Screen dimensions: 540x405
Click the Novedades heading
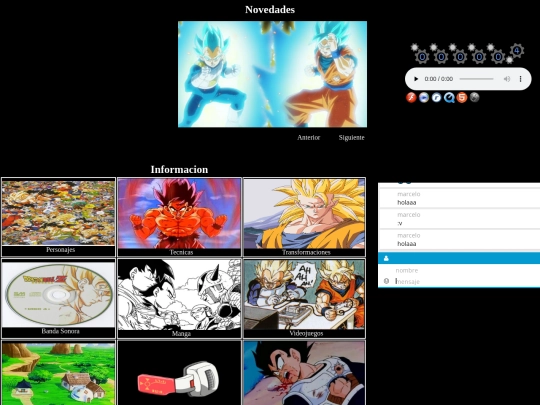coord(270,10)
